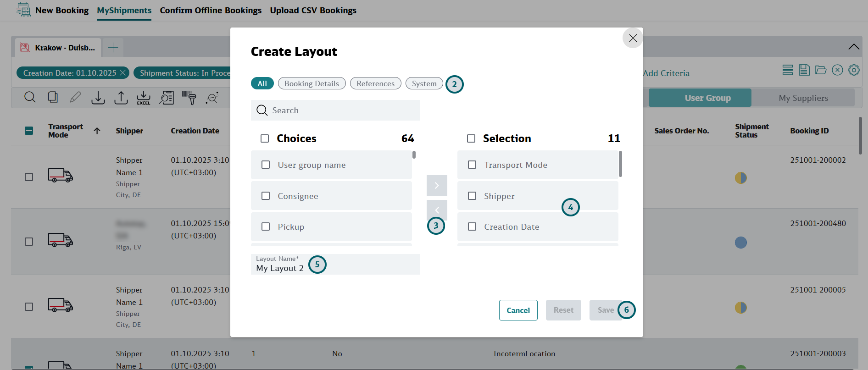Click the upload arrow icon in toolbar

click(121, 97)
